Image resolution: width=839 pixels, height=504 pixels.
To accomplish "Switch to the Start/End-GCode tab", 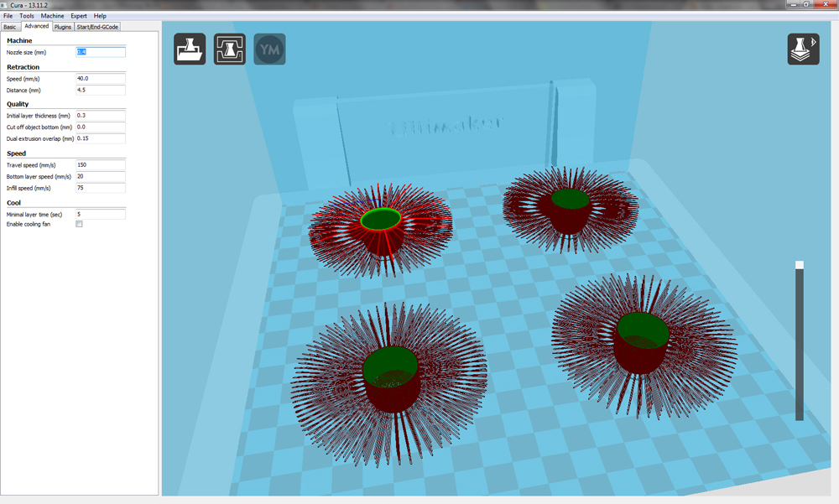I will click(97, 27).
